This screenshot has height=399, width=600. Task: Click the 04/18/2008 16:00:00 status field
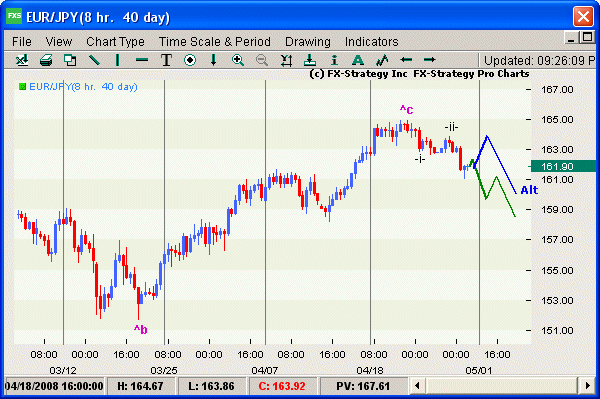point(54,386)
